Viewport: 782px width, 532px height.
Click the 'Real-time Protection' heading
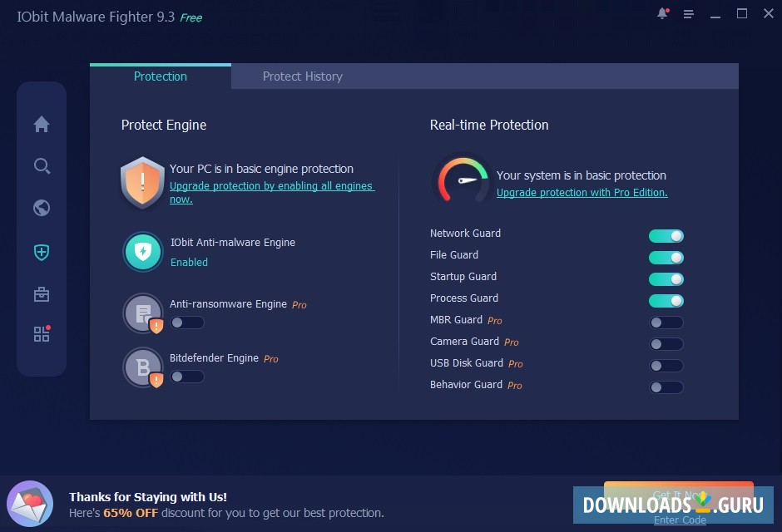tap(489, 125)
